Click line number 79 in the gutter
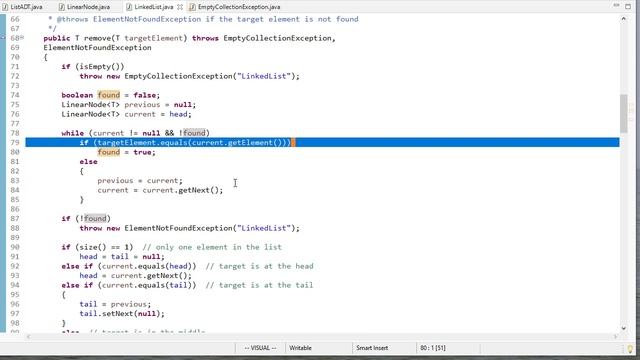640x360 pixels. (x=15, y=142)
